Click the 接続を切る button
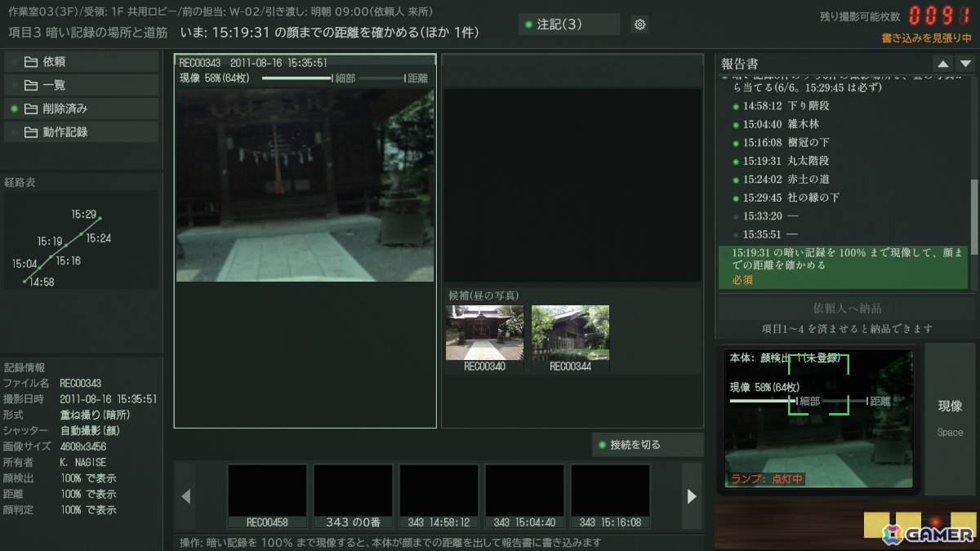This screenshot has height=551, width=980. pyautogui.click(x=648, y=445)
